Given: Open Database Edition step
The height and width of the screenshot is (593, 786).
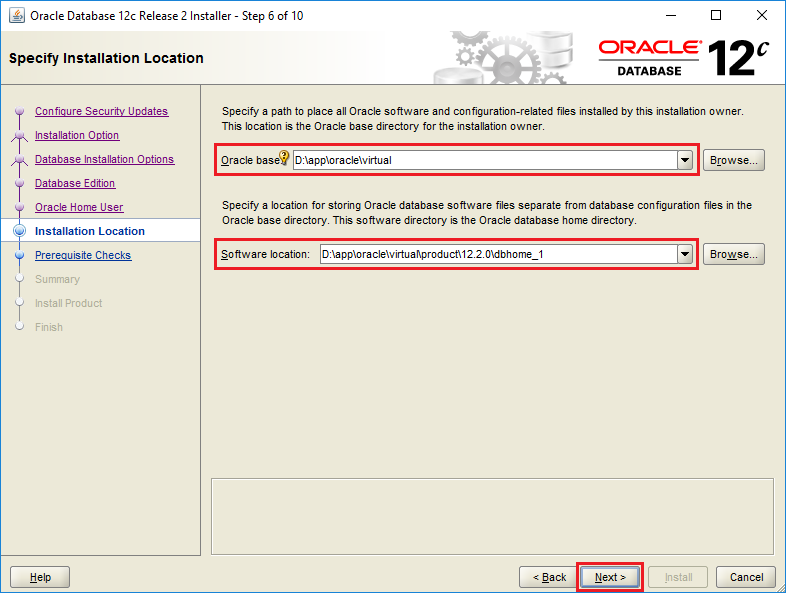Looking at the screenshot, I should [x=75, y=183].
